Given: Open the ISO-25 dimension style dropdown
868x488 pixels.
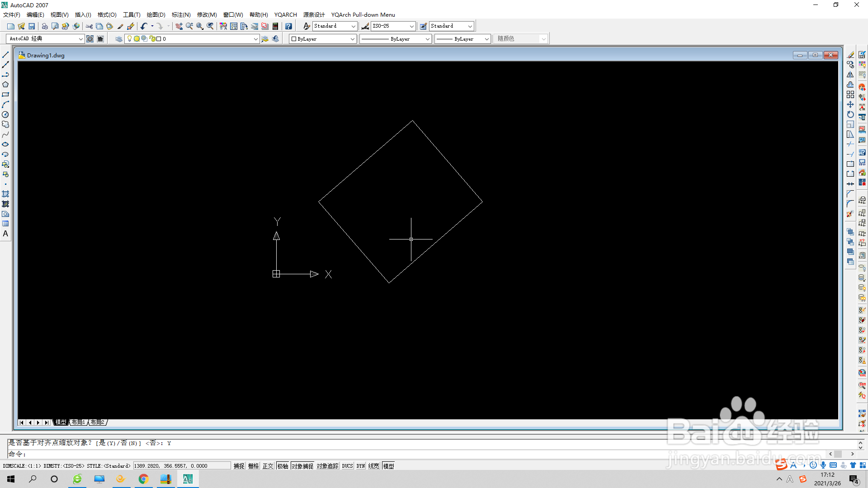Looking at the screenshot, I should (x=411, y=26).
